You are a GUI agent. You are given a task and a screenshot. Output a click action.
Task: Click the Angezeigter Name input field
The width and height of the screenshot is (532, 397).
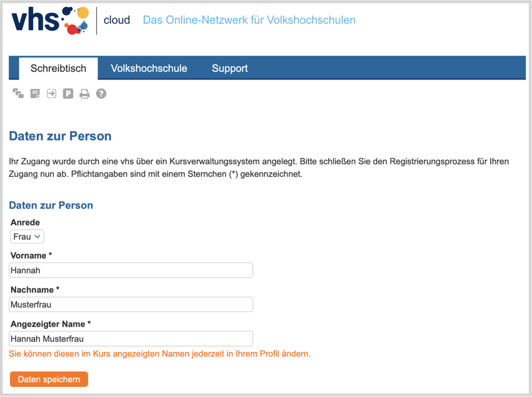[131, 339]
